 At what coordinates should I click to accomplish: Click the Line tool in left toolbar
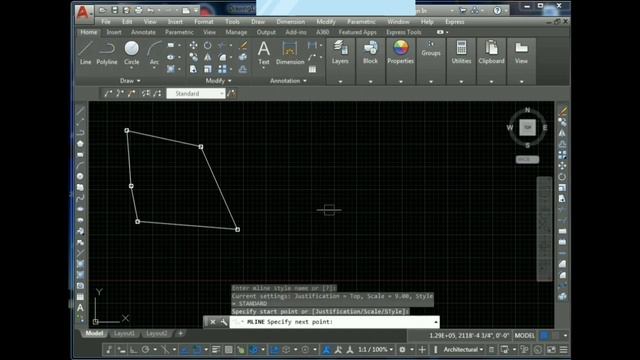click(80, 111)
